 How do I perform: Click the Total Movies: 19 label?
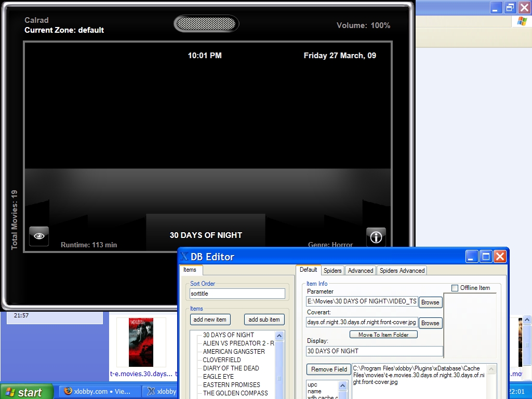point(14,220)
